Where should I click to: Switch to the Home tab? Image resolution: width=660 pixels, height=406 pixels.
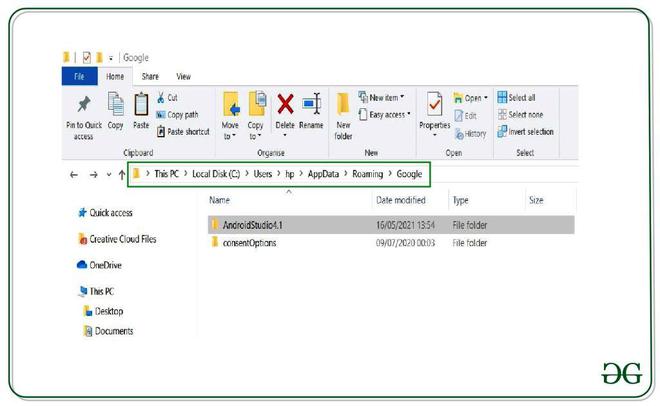(x=115, y=76)
